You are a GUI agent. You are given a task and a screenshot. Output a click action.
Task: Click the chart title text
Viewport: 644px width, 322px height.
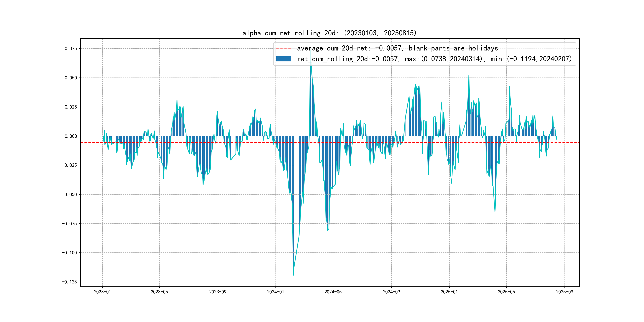pyautogui.click(x=329, y=33)
